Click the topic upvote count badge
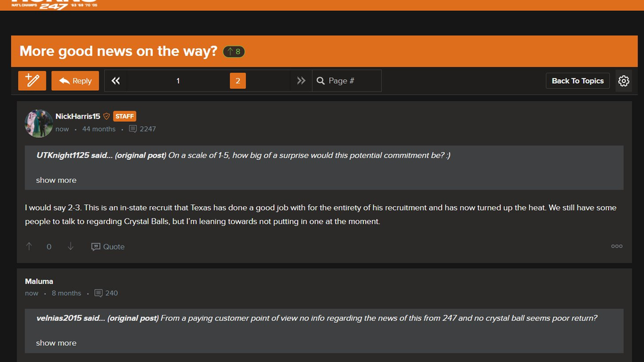Screen dimensions: 644x362 coord(234,52)
